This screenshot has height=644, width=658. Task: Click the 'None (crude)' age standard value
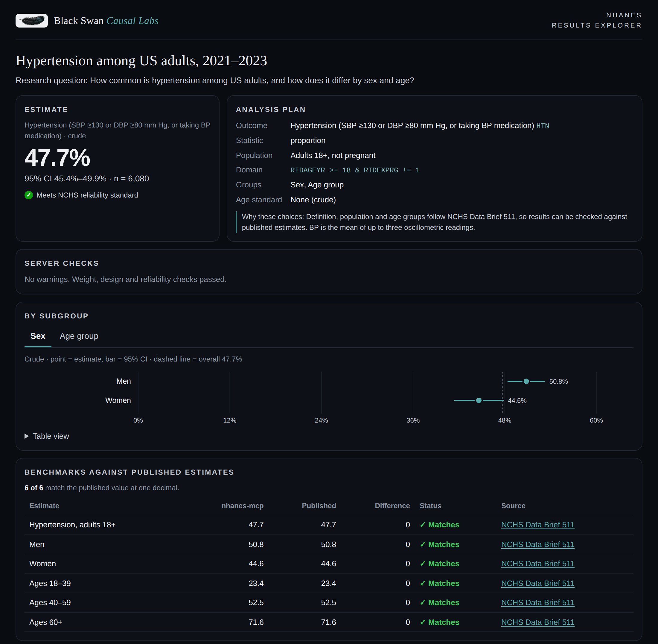click(313, 200)
